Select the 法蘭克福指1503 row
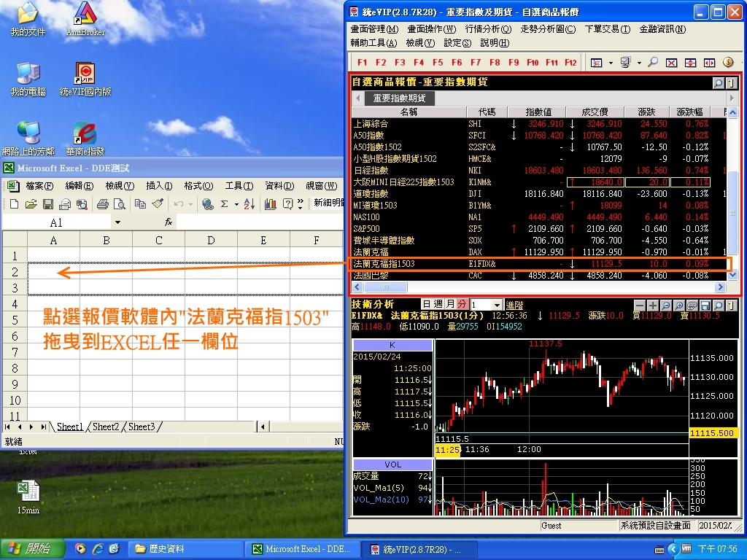Screen dimensions: 747x560 (x=539, y=264)
